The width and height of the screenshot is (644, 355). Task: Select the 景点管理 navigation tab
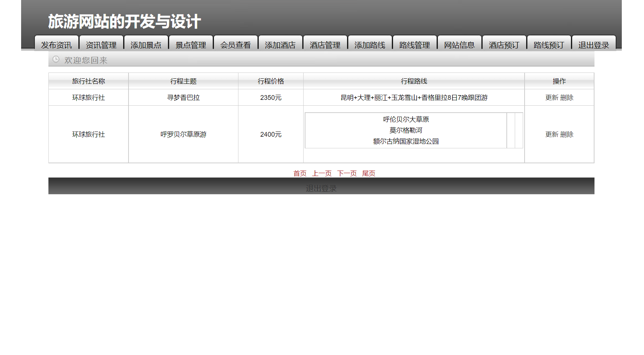pyautogui.click(x=191, y=44)
